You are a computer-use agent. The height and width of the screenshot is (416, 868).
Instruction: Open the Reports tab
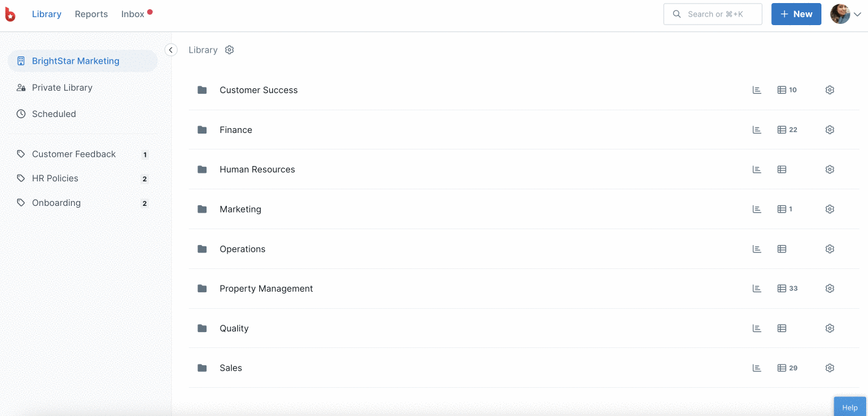(91, 14)
